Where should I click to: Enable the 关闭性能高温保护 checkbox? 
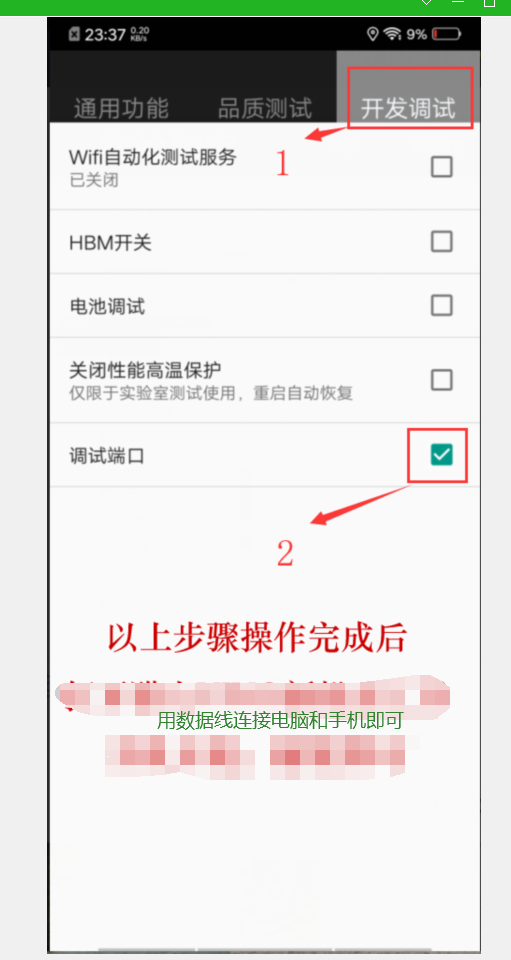point(441,380)
